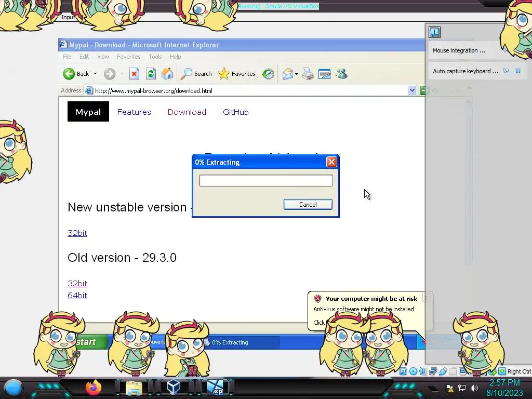Open the Tools menu
532x399 pixels.
click(x=155, y=57)
